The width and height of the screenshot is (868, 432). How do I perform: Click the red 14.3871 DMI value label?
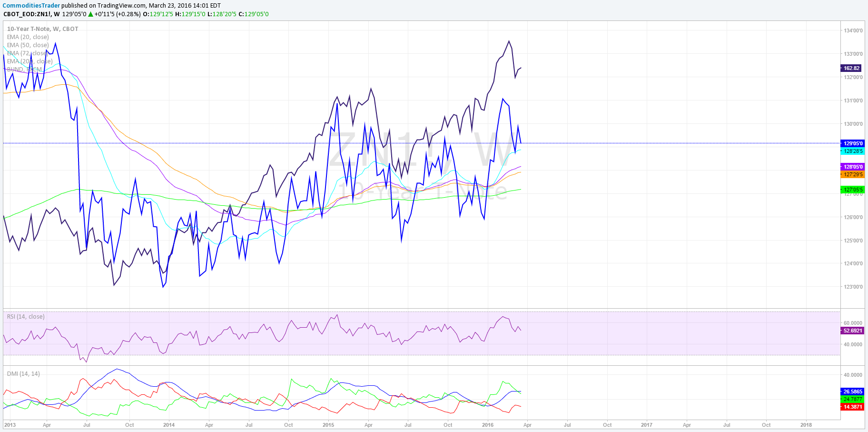pos(852,407)
